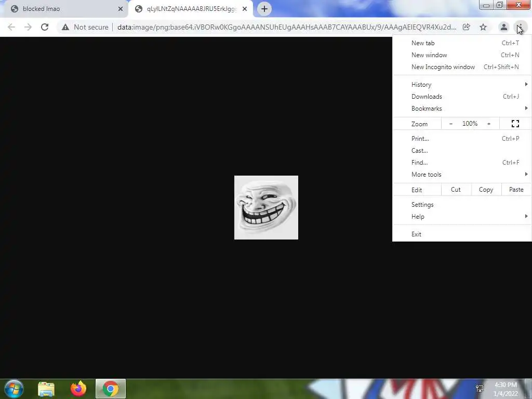Click the fullscreen icon in Zoom row
Screen dimensions: 532x399
coord(515,124)
